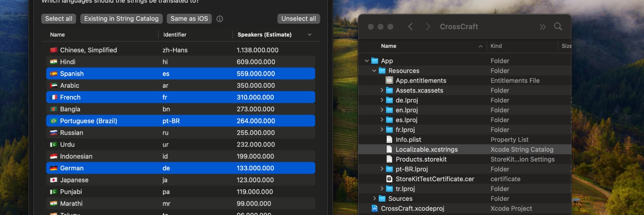This screenshot has height=215, width=644.
Task: Expand the en.lproj folder
Action: click(x=382, y=110)
